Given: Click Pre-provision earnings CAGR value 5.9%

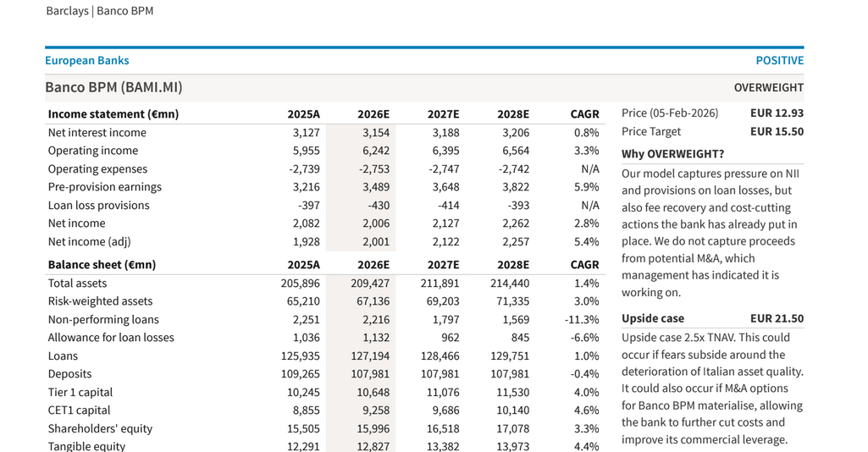Looking at the screenshot, I should (x=586, y=187).
